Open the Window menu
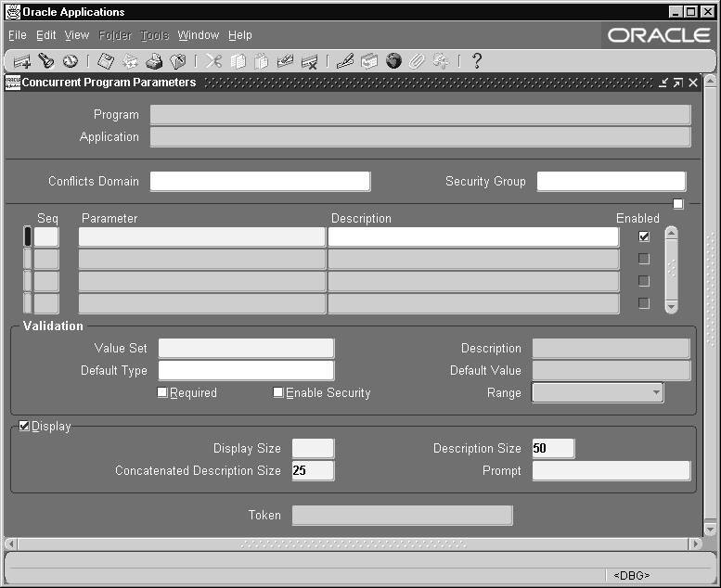This screenshot has height=588, width=721. [199, 35]
